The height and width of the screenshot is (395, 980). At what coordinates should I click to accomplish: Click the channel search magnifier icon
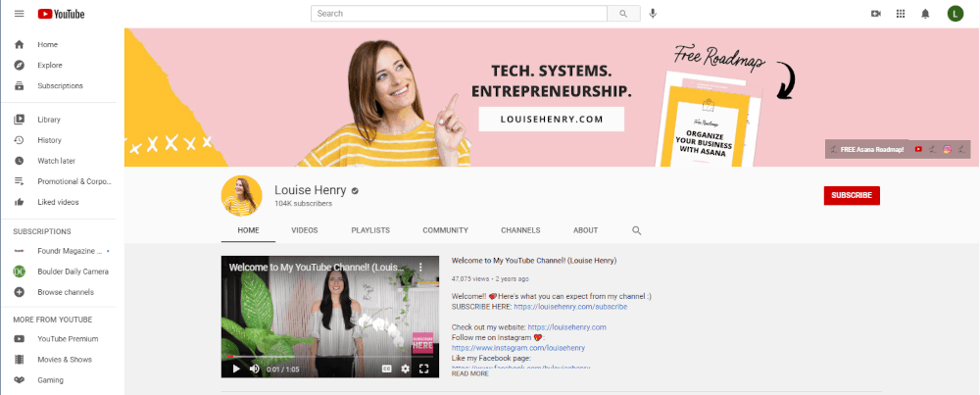click(637, 230)
